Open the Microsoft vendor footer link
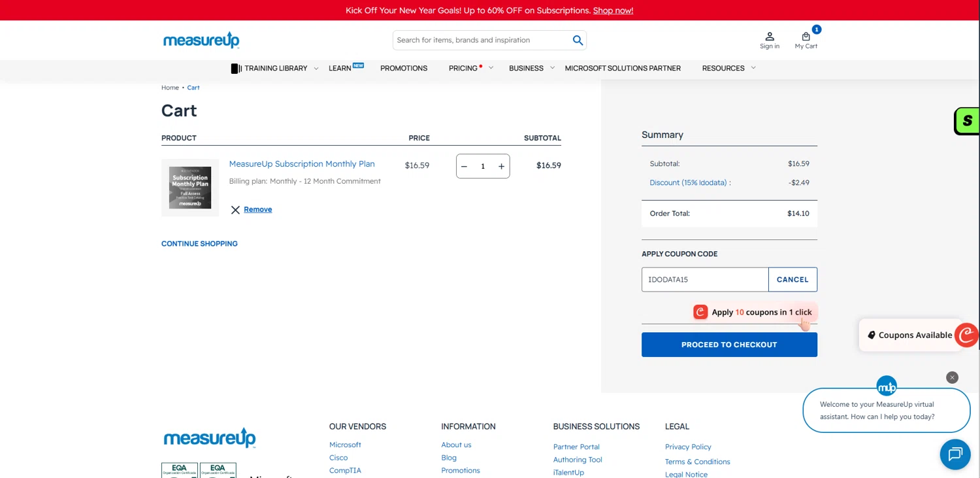Viewport: 980px width, 478px height. coord(345,445)
